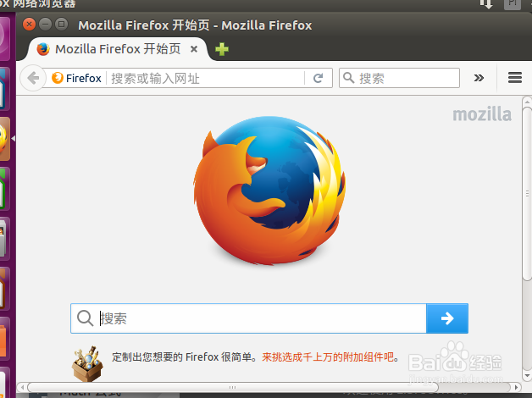Click the add-ons toolbox icon

(87, 364)
